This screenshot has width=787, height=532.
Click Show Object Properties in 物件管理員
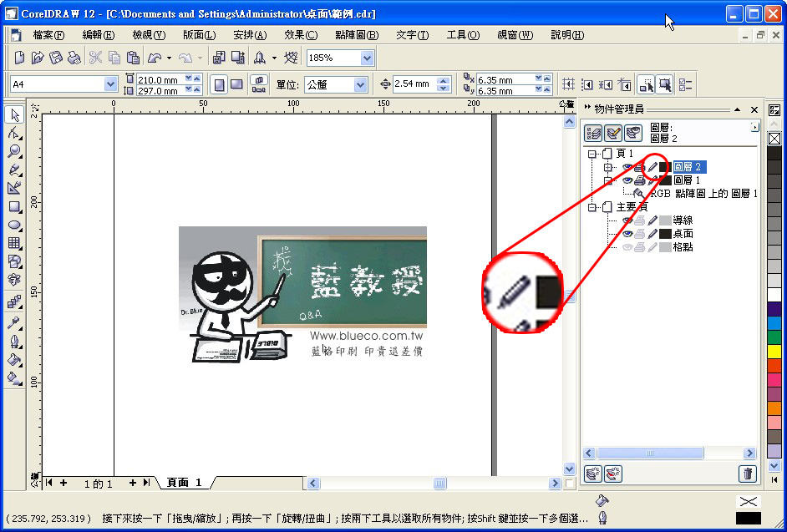click(x=594, y=134)
